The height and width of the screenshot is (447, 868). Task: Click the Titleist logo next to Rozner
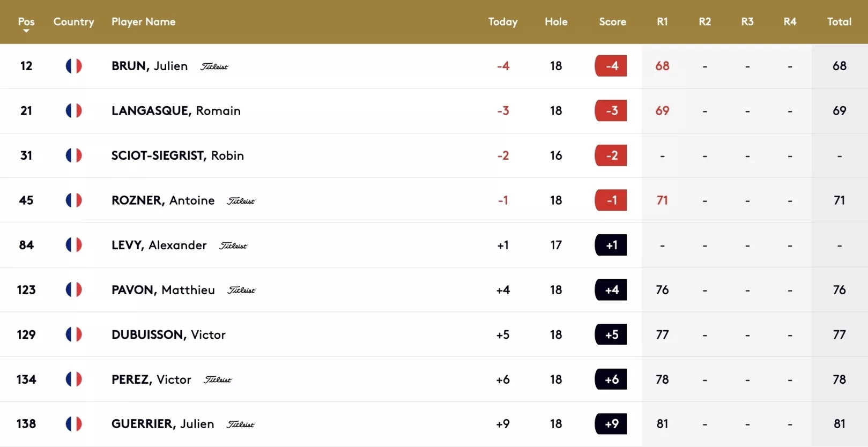(241, 200)
